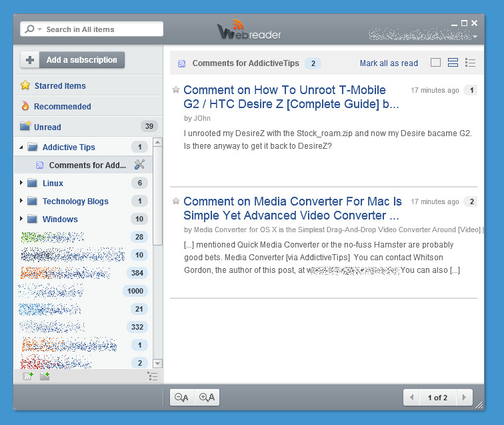The height and width of the screenshot is (425, 504).
Task: Click the Linux unread count 6
Action: click(x=140, y=183)
